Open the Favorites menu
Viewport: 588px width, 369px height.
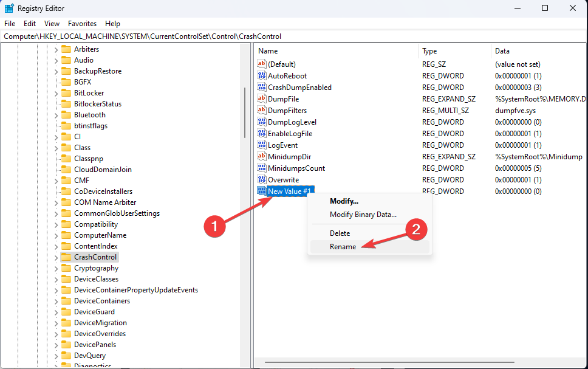tap(82, 24)
